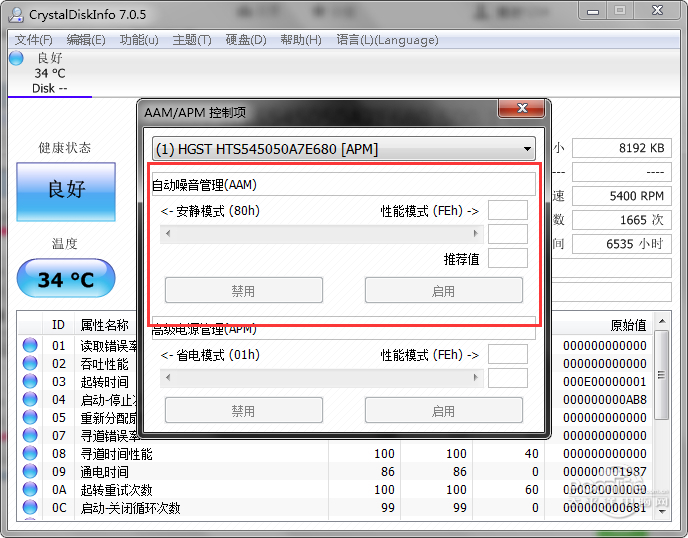
Task: Click APM slider right arrow toward performance mode
Action: 475,377
